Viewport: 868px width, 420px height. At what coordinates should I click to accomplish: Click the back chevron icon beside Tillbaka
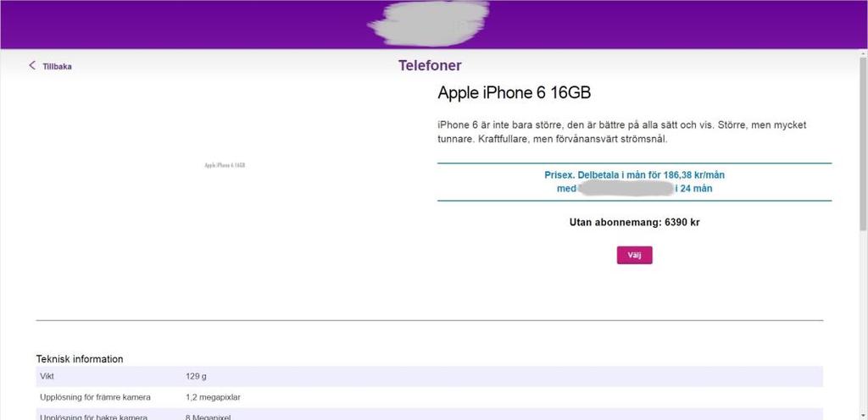click(32, 66)
